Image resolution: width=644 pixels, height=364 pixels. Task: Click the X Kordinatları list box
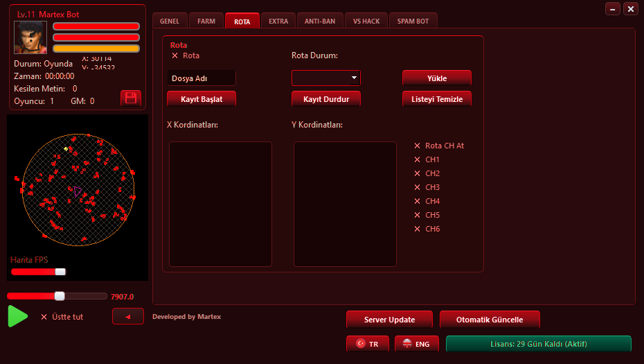(x=221, y=204)
